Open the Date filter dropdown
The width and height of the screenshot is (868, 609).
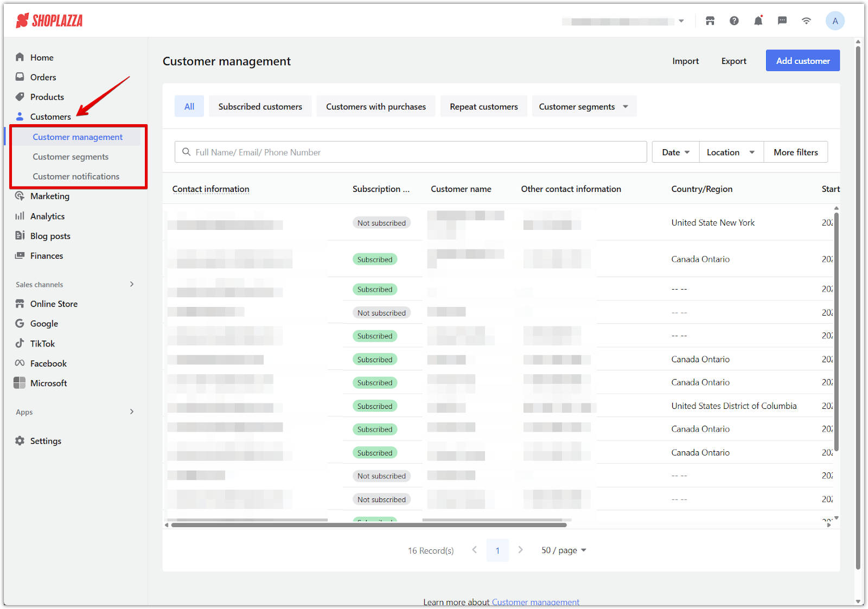[x=675, y=152]
